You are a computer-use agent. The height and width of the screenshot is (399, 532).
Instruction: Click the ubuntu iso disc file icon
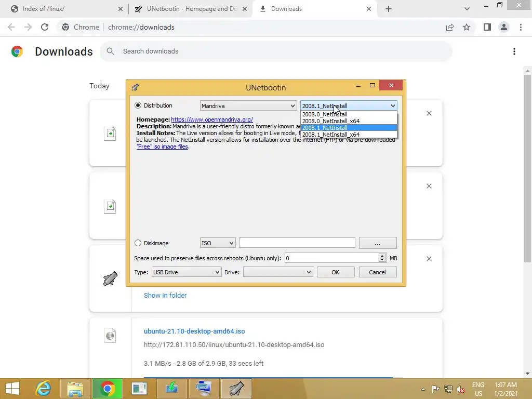click(110, 336)
